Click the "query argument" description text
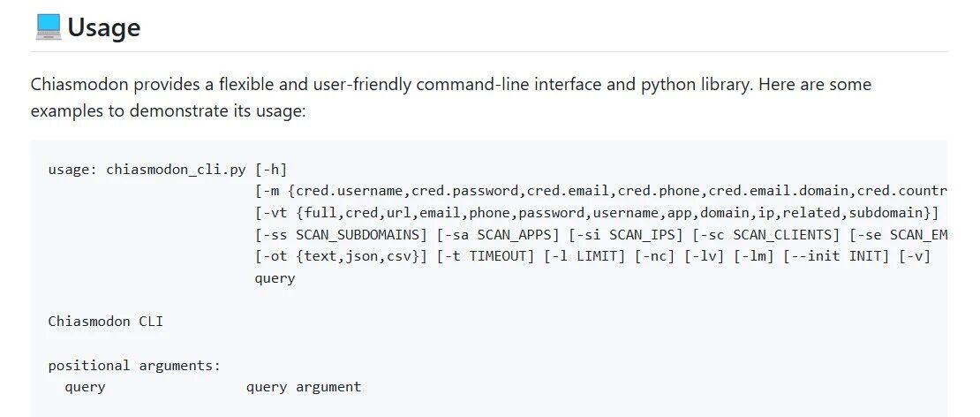The height and width of the screenshot is (417, 980). click(x=304, y=387)
